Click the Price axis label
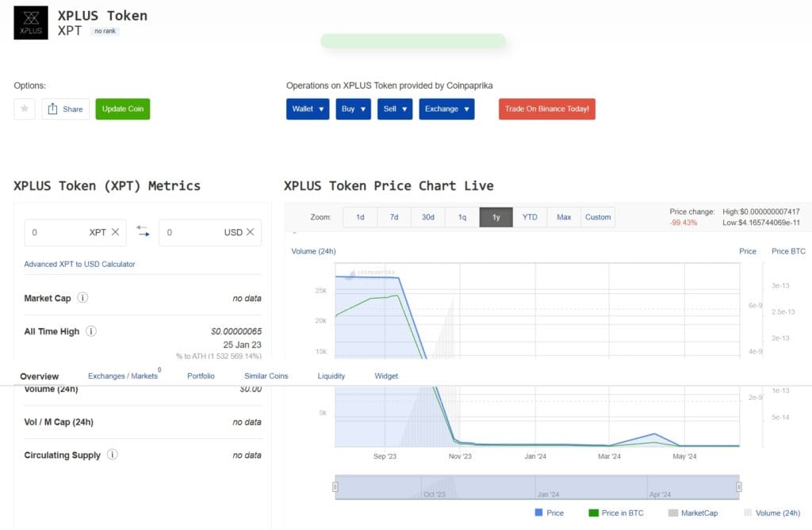 (x=747, y=251)
